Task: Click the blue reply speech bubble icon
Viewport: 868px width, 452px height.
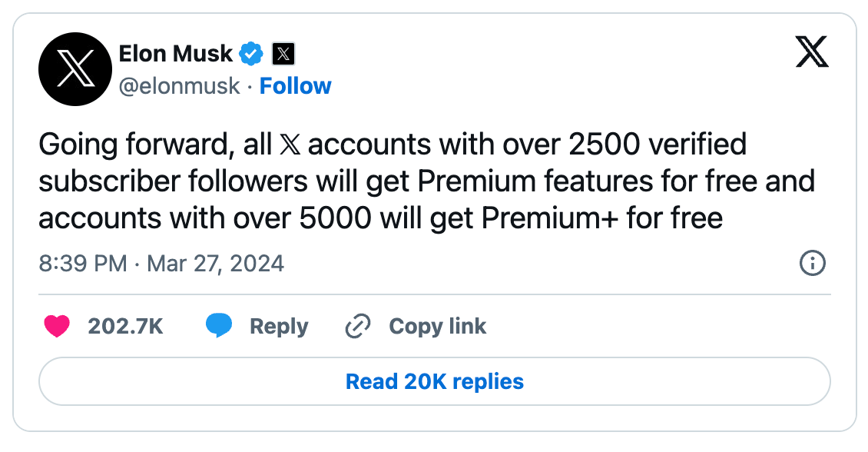Action: pos(219,327)
